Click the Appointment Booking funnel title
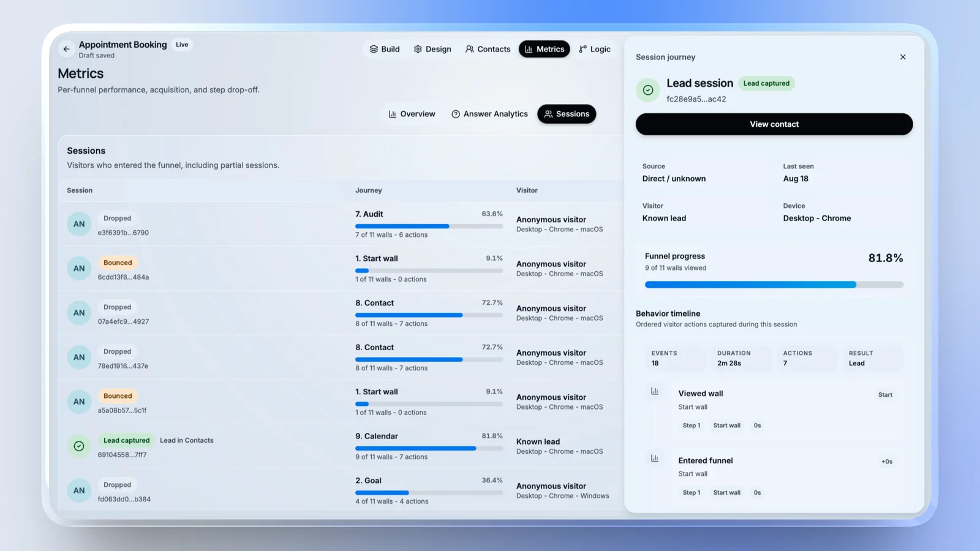This screenshot has width=980, height=551. (123, 45)
